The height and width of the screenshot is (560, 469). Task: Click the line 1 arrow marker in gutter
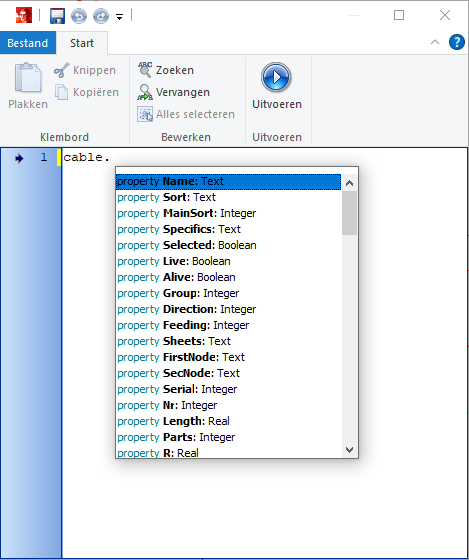19,158
